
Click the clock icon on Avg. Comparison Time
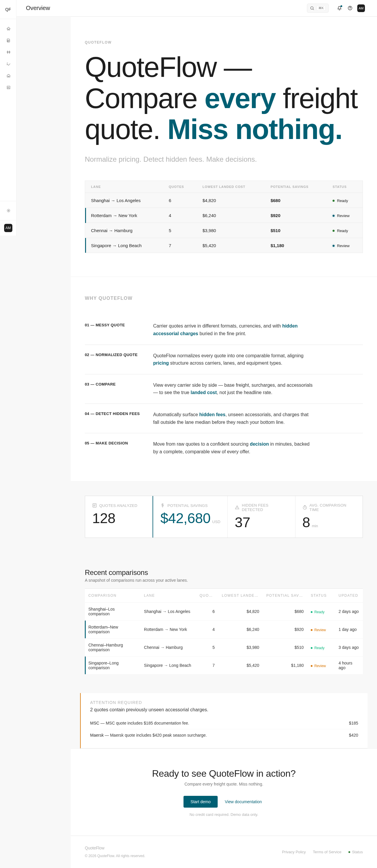coord(305,507)
